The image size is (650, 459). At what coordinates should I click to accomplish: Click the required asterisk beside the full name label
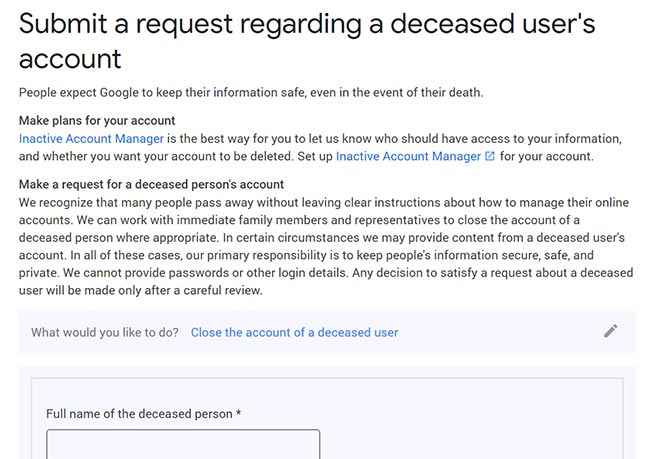tap(238, 413)
